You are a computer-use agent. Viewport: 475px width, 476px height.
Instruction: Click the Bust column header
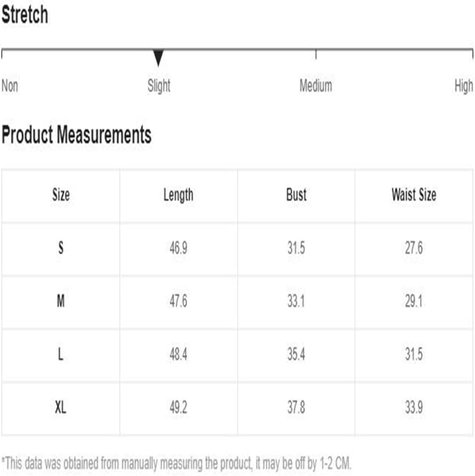296,195
